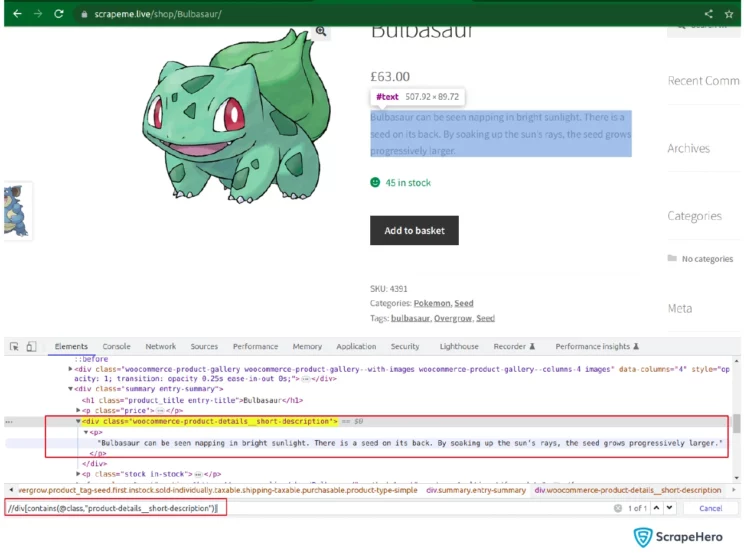Go to previous search match arrow
Image resolution: width=744 pixels, height=553 pixels.
coord(656,507)
